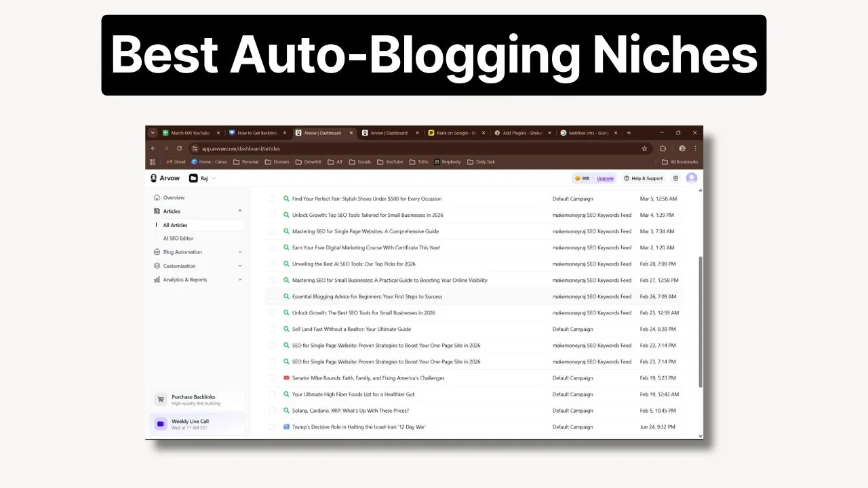868x488 pixels.
Task: Click the Analytics & Reports chart icon
Action: click(x=157, y=279)
